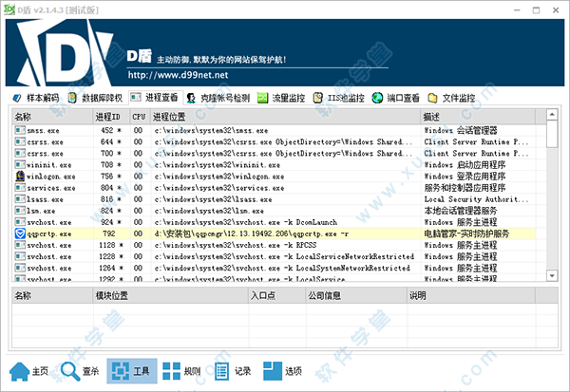Click the 服务和控制器应用程序 description
Image resolution: width=570 pixels, height=392 pixels.
click(x=465, y=188)
